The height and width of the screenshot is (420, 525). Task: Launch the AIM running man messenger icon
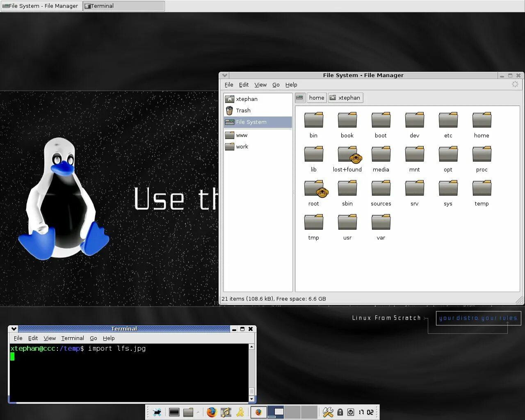pyautogui.click(x=240, y=412)
